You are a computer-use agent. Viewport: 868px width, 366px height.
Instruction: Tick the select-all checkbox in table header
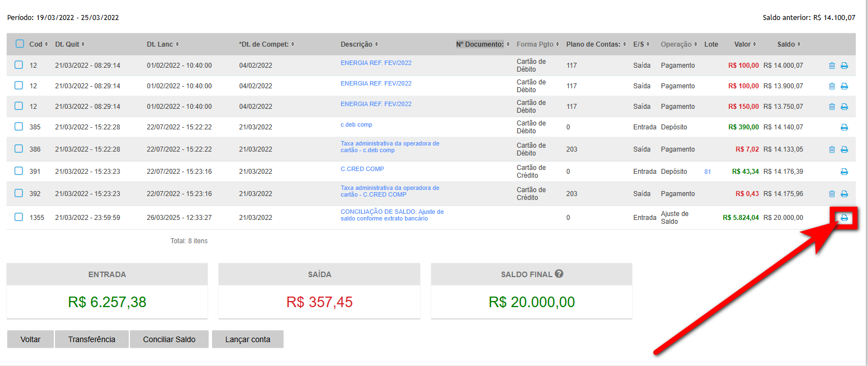(19, 44)
